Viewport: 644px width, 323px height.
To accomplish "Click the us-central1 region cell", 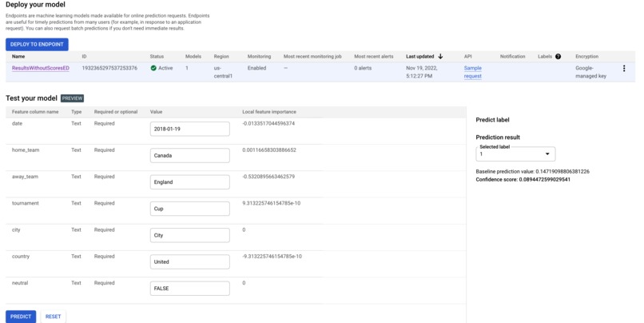I will (x=223, y=72).
